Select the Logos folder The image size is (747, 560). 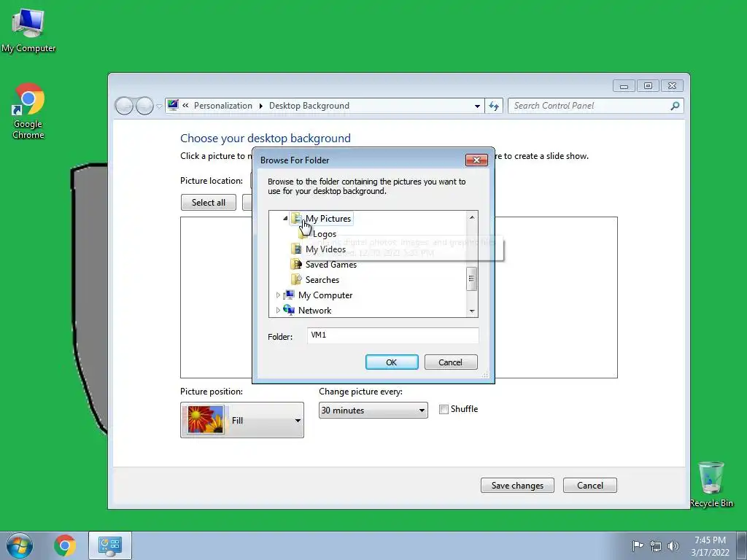(325, 234)
